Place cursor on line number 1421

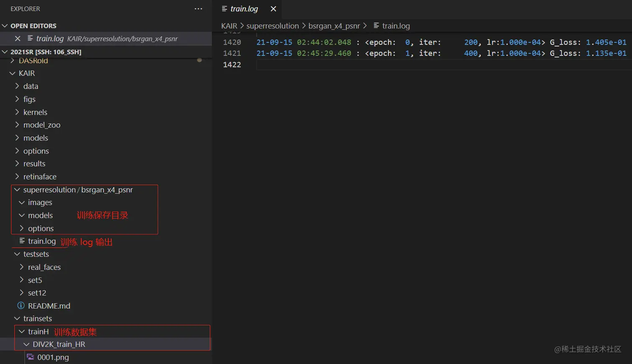click(232, 53)
